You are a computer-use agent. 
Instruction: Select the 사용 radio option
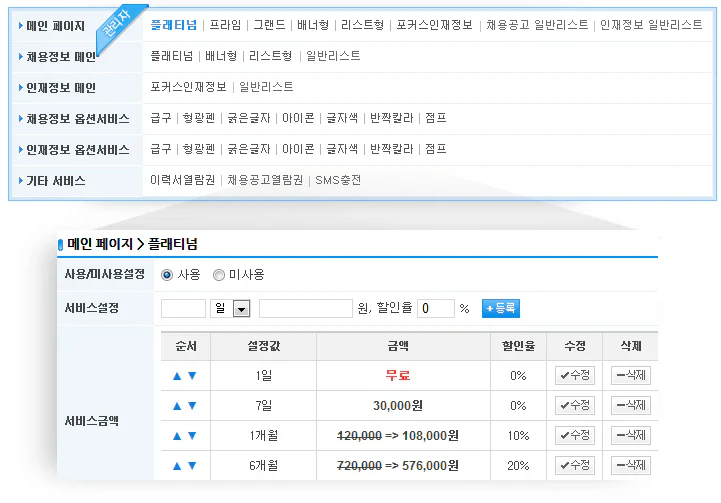[x=167, y=275]
